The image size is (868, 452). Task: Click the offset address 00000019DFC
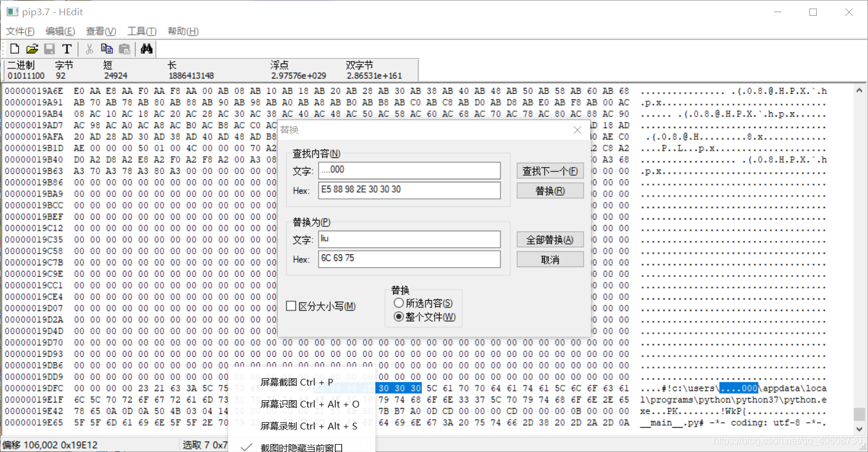(x=34, y=388)
